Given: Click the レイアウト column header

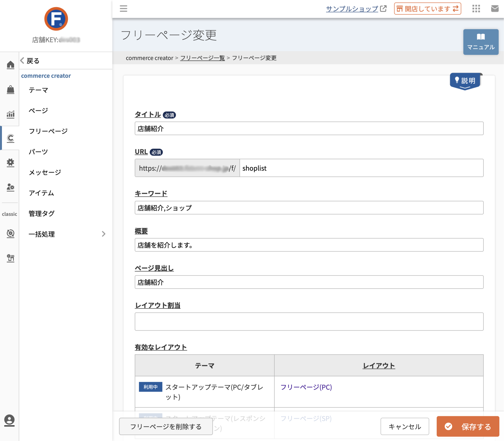Looking at the screenshot, I should pos(379,366).
